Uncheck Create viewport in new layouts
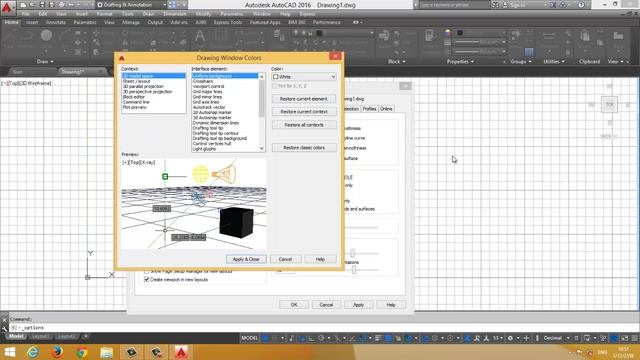Image resolution: width=640 pixels, height=360 pixels. coord(147,280)
